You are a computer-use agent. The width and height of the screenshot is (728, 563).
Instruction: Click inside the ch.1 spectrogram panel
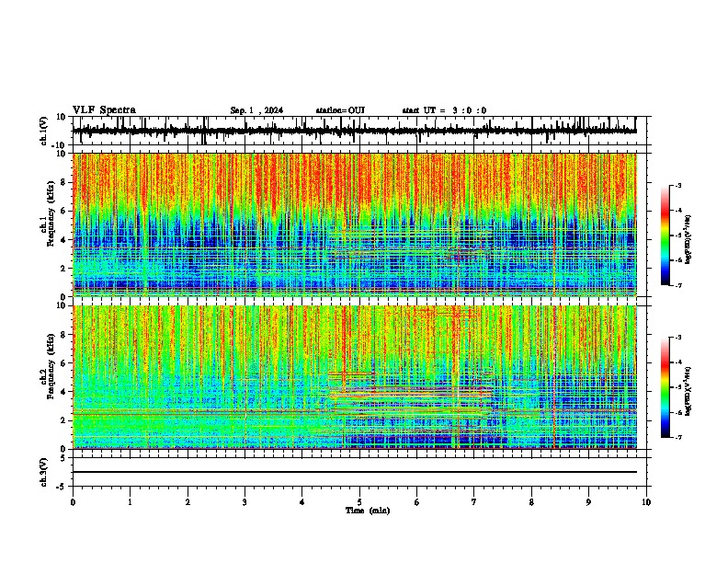pyautogui.click(x=355, y=224)
